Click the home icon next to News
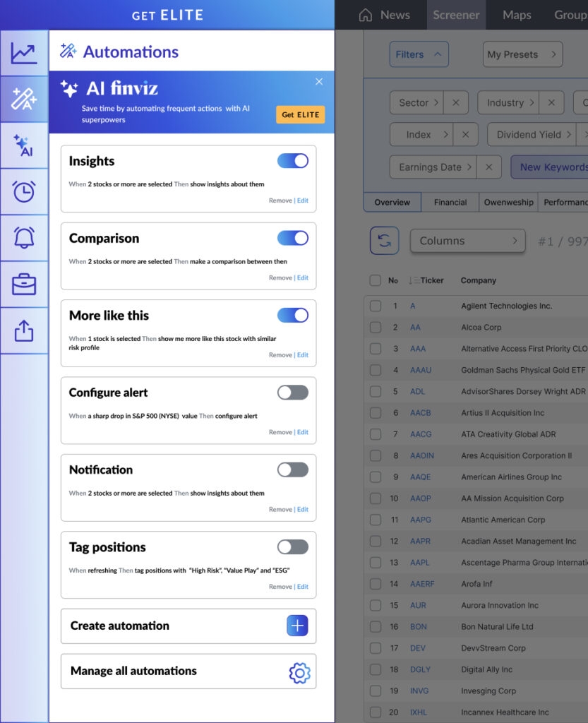The height and width of the screenshot is (723, 588). click(x=366, y=16)
